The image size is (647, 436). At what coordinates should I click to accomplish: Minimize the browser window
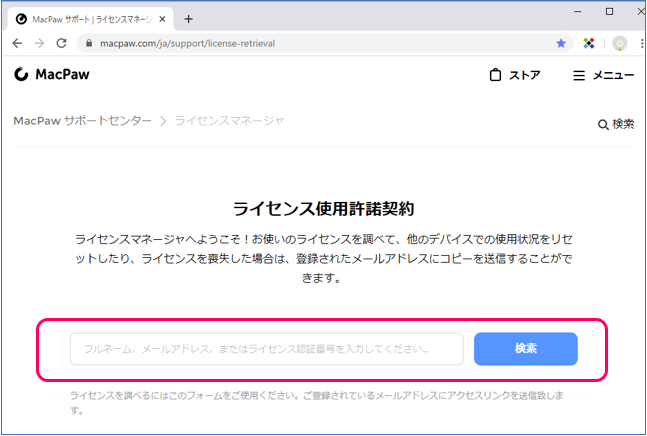click(578, 12)
